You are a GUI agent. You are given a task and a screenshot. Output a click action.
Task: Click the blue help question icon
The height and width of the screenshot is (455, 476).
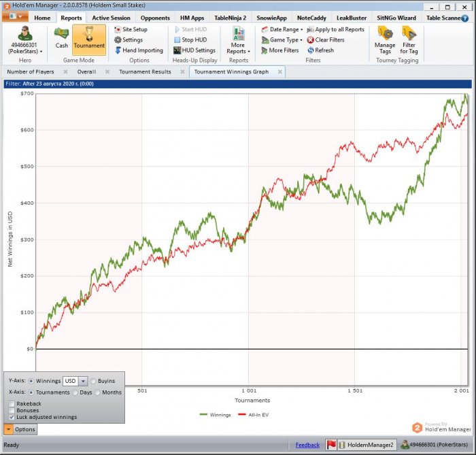pos(464,18)
